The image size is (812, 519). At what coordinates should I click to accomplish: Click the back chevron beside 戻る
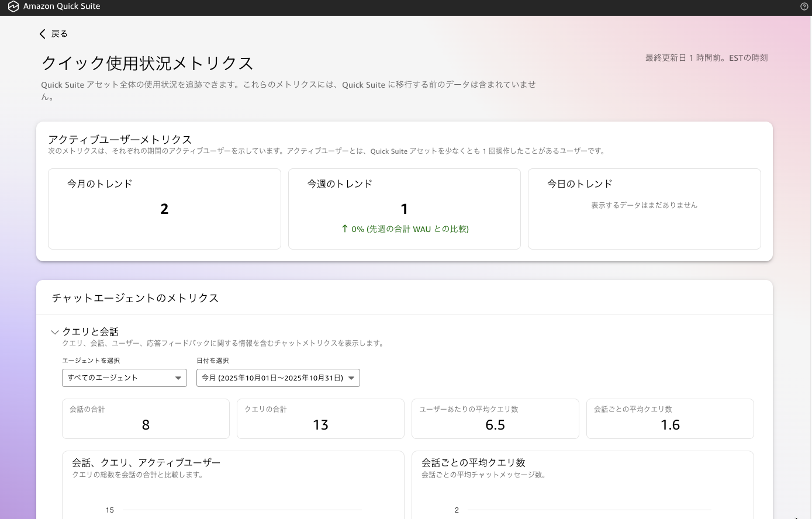click(42, 34)
